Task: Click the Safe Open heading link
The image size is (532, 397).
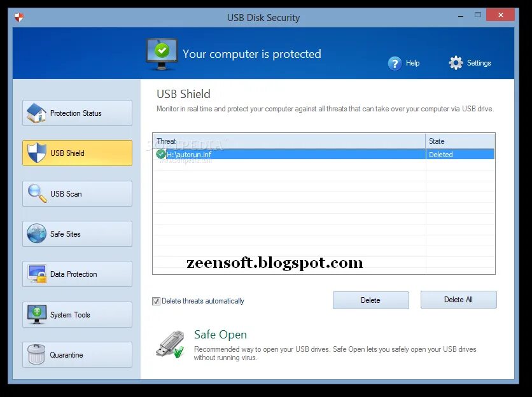Action: pos(220,335)
